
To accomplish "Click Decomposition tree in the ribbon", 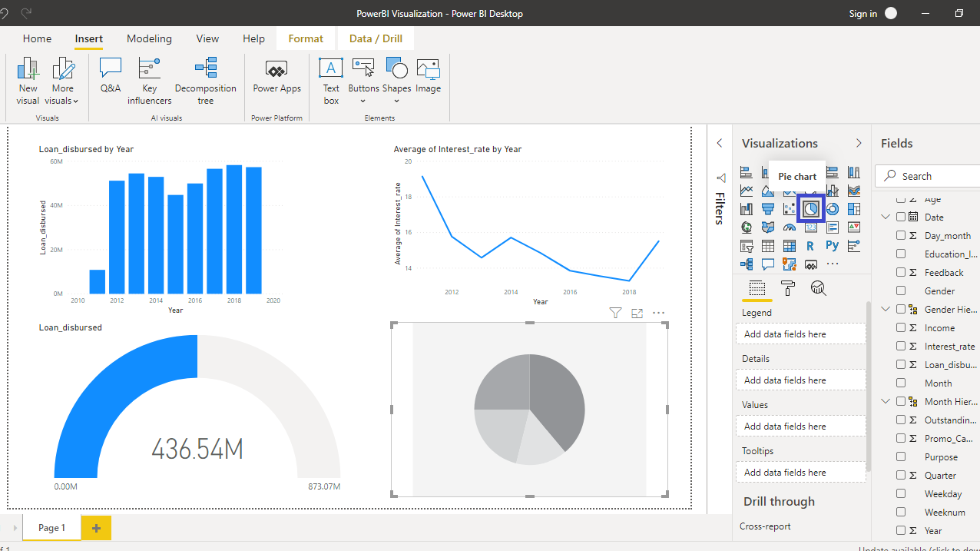I will coord(206,81).
